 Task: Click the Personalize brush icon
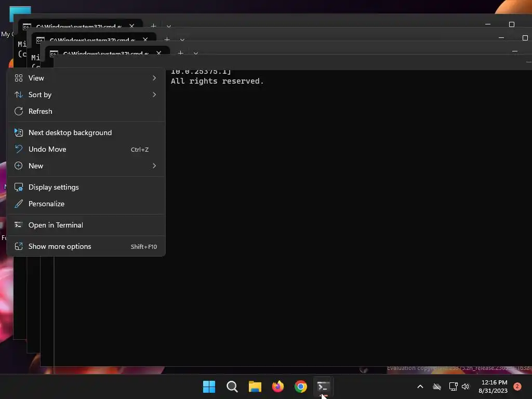[x=19, y=204]
